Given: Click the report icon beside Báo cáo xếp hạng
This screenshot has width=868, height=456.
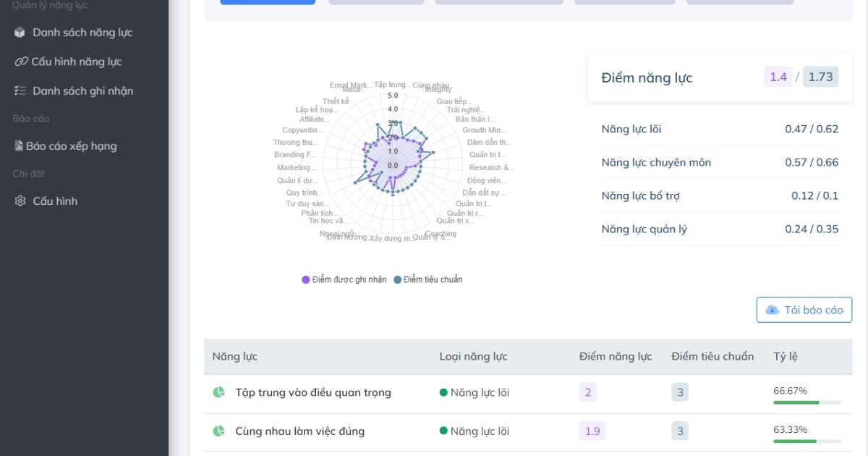Looking at the screenshot, I should click(x=19, y=145).
